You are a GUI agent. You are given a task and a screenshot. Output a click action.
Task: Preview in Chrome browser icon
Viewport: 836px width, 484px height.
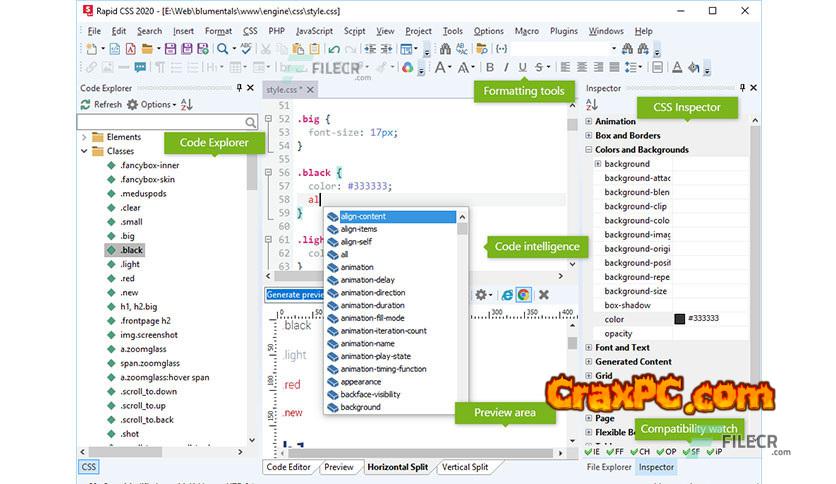[524, 295]
